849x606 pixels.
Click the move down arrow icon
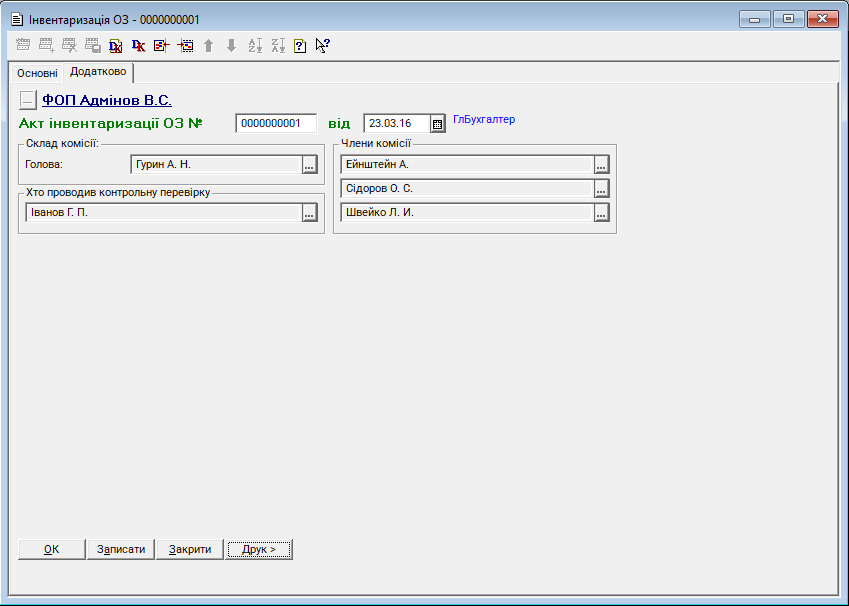click(231, 45)
